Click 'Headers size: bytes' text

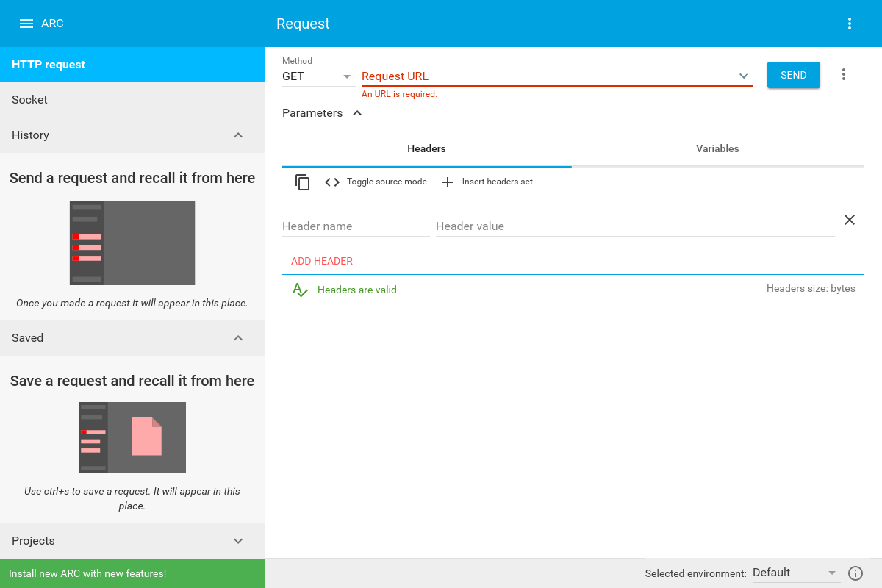coord(811,289)
